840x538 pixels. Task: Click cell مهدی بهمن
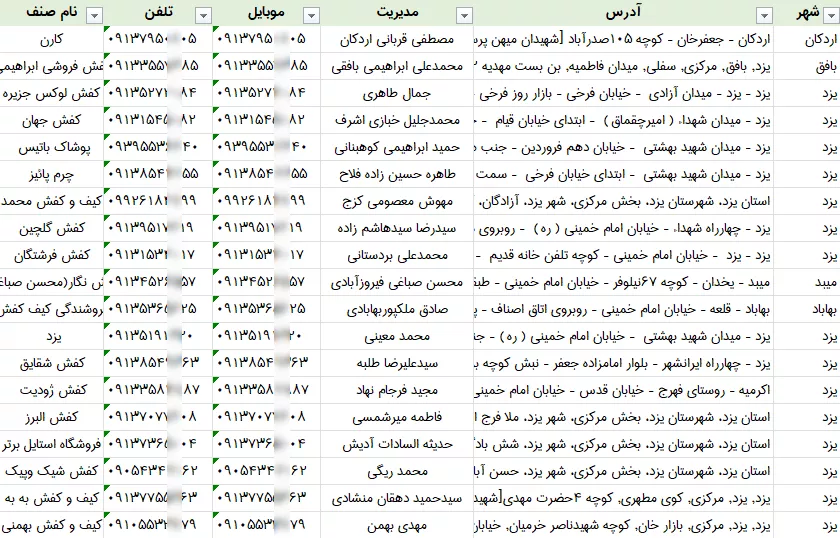click(x=397, y=525)
